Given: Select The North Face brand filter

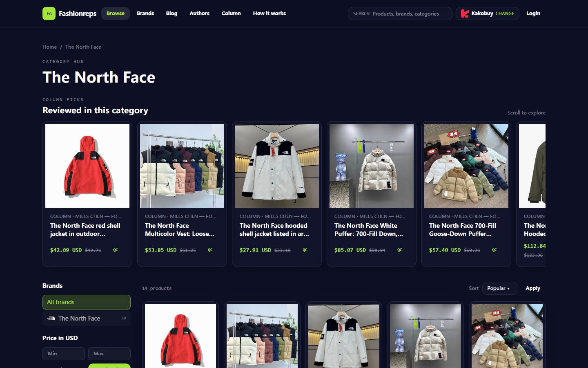Looking at the screenshot, I should pos(87,319).
